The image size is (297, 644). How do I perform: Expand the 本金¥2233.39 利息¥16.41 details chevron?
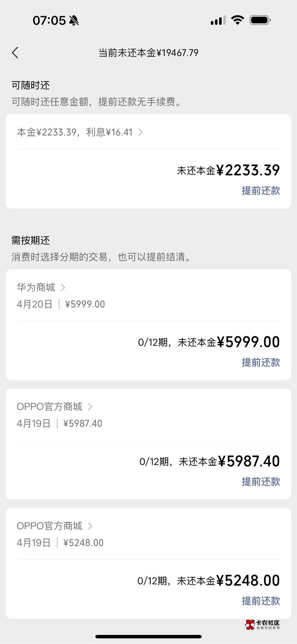[140, 132]
